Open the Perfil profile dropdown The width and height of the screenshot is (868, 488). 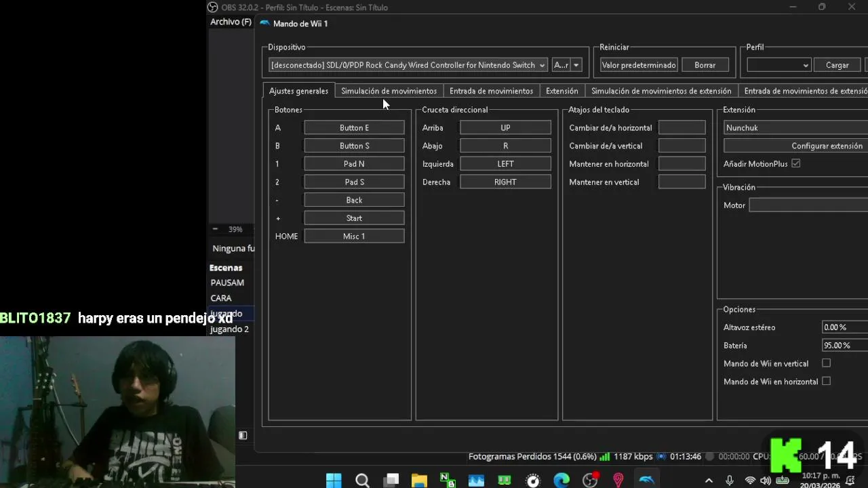(778, 65)
